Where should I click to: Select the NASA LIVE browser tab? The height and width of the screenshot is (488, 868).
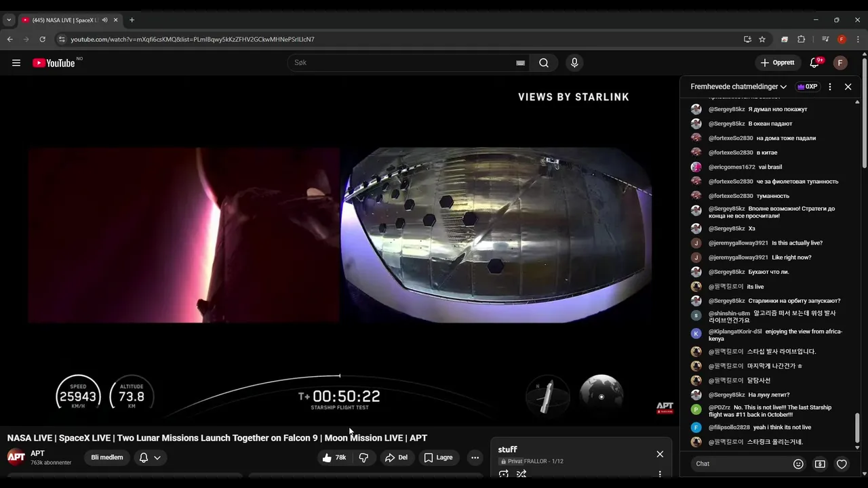point(65,20)
